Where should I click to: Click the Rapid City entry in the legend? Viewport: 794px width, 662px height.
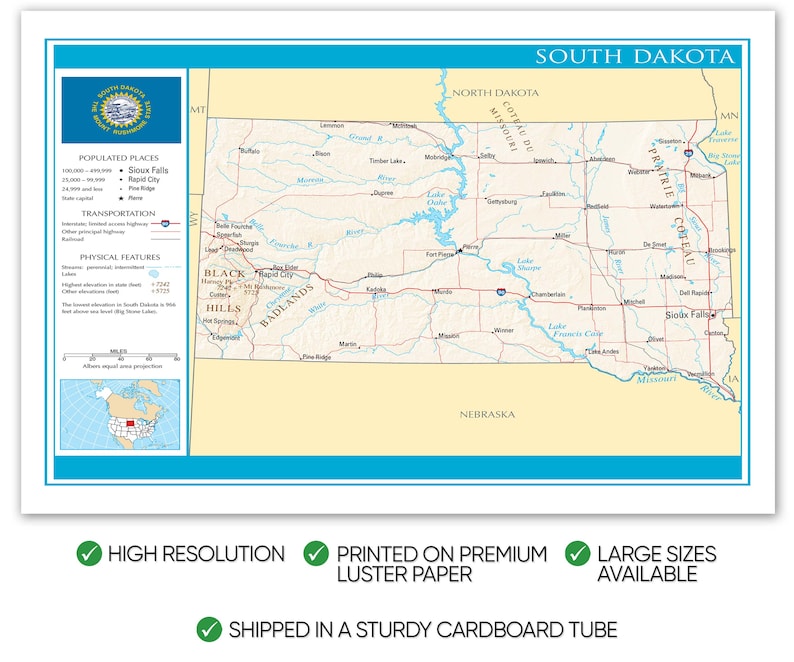coord(144,179)
